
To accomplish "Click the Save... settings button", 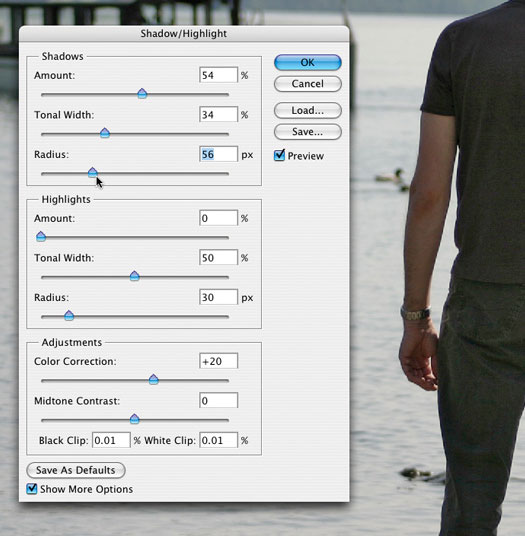I will coord(308,132).
